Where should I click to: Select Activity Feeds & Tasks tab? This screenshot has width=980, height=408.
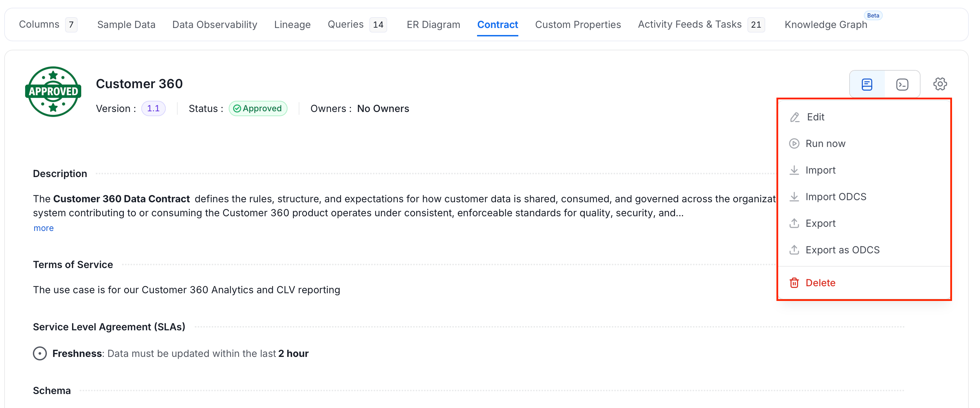tap(701, 25)
